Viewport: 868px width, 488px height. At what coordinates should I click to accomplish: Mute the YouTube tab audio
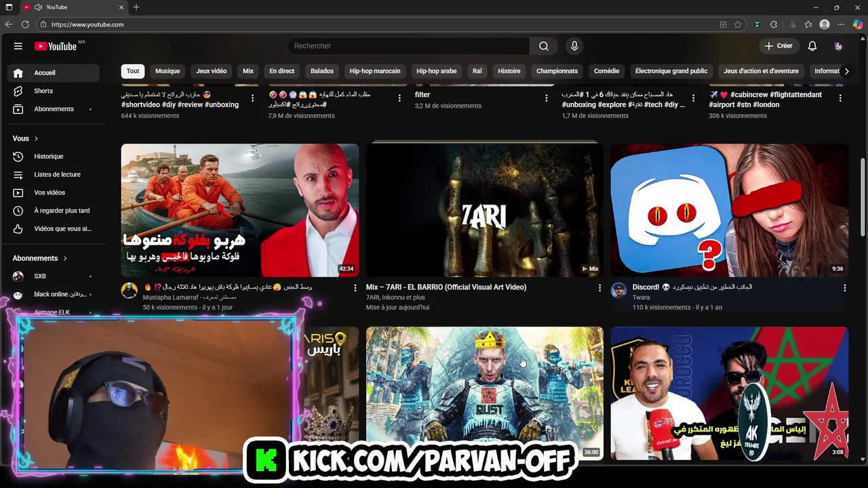point(38,7)
